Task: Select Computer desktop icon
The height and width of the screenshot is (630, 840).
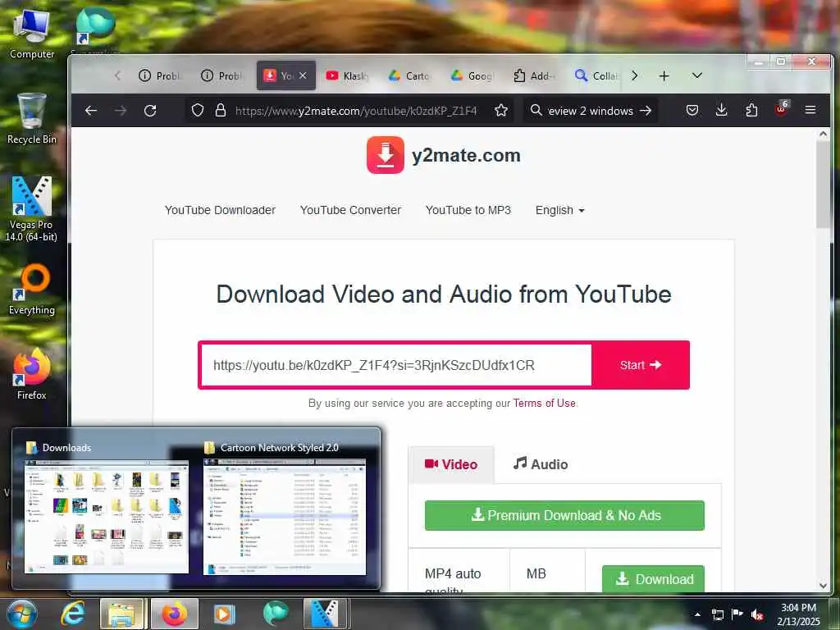Action: tap(32, 33)
